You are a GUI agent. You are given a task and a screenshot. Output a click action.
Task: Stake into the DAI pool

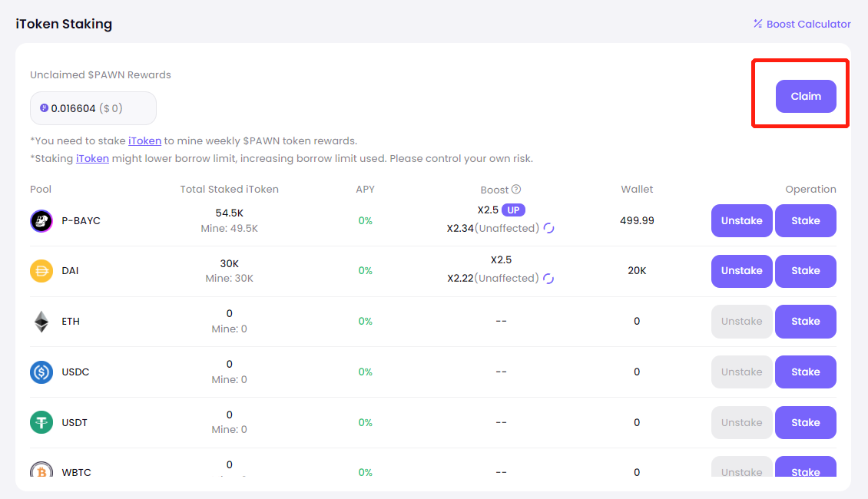(805, 271)
